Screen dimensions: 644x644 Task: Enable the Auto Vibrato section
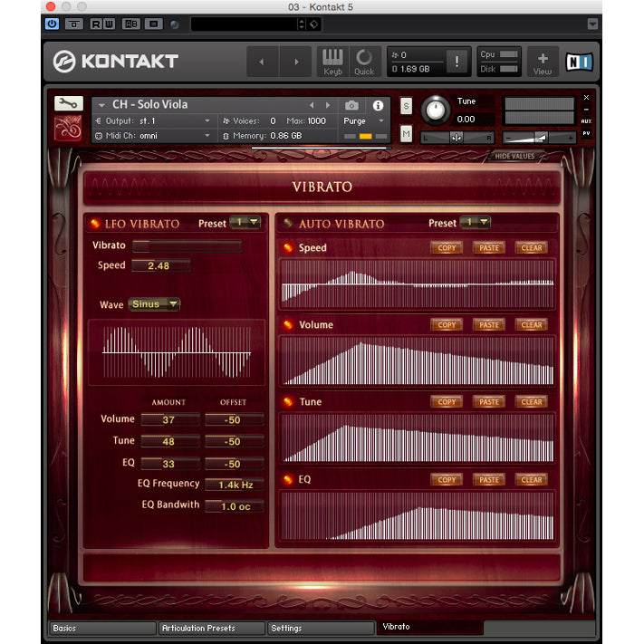point(288,224)
